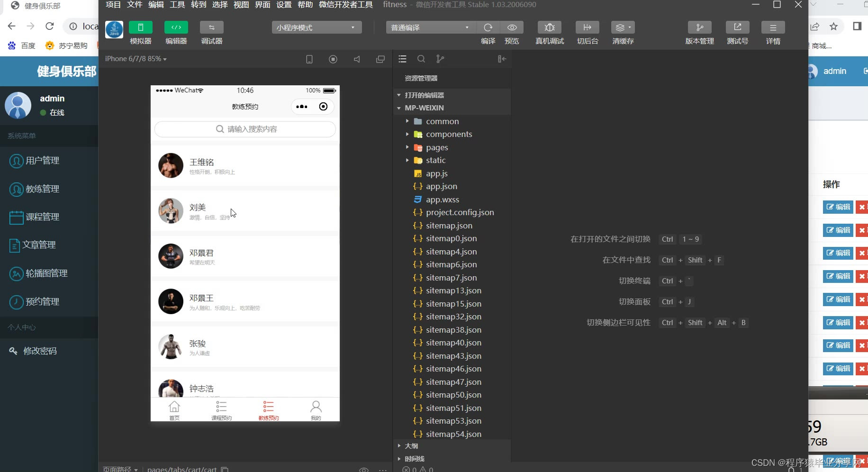The image size is (868, 472).
Task: Click the test account icon
Action: [x=738, y=27]
